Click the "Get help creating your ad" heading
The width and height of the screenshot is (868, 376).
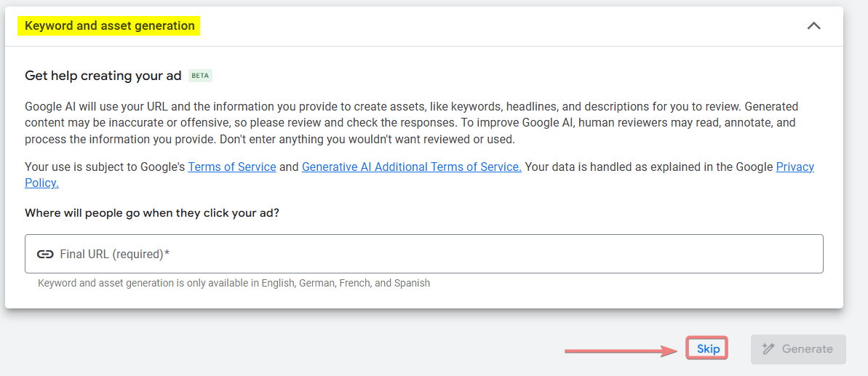(x=103, y=76)
